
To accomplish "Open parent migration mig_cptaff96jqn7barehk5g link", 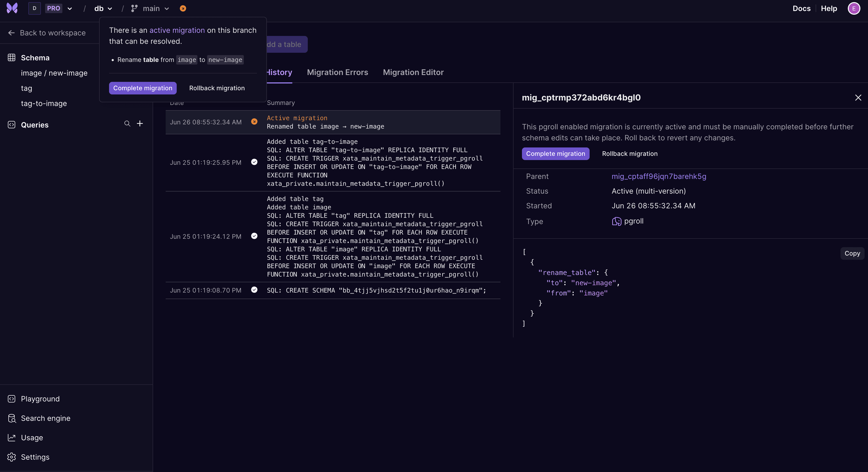I will click(x=659, y=176).
